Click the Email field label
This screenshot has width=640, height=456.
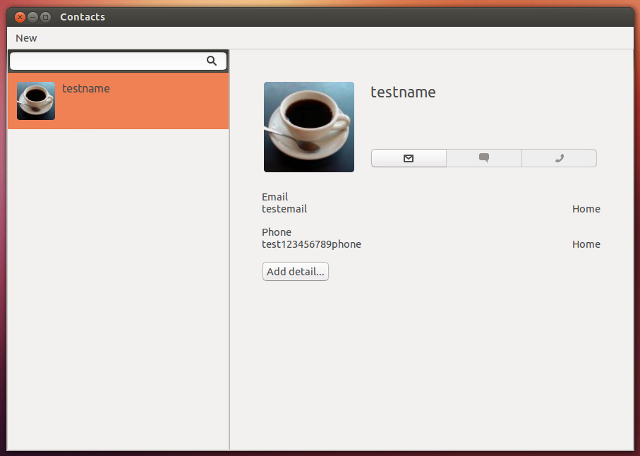275,197
